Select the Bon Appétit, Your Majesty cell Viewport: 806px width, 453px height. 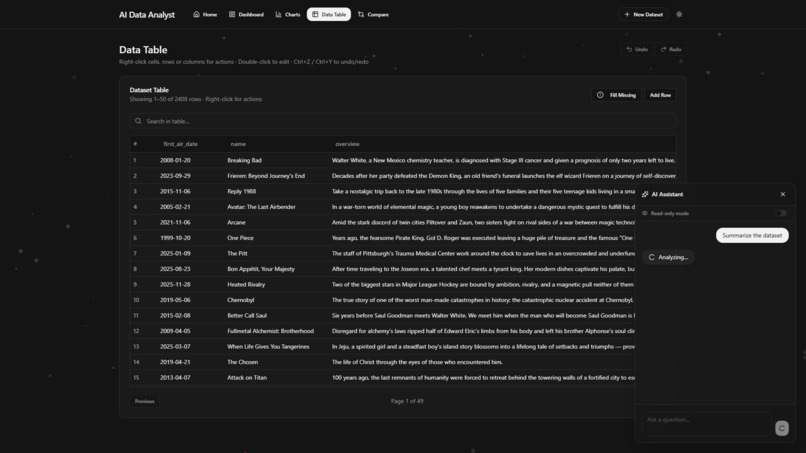261,269
